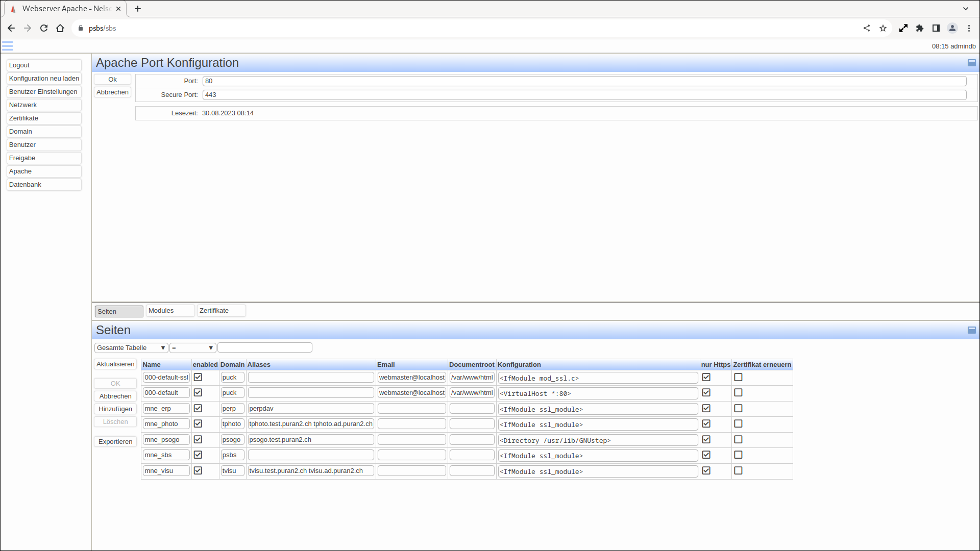Click the Exportieren button

(115, 442)
